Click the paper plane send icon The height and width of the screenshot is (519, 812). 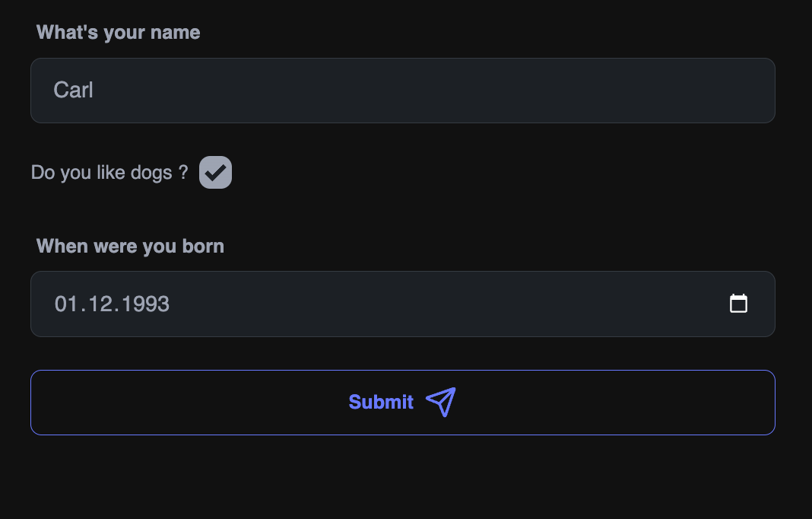coord(441,402)
